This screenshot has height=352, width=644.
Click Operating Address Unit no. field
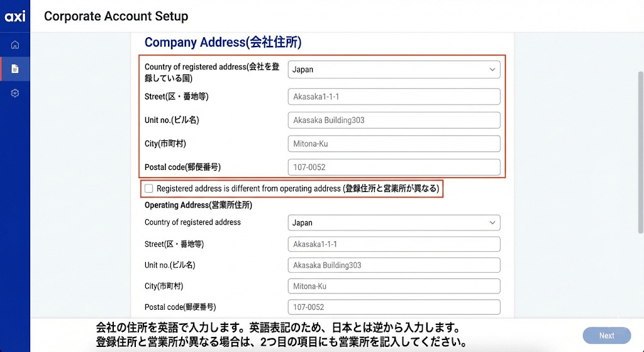click(x=394, y=265)
